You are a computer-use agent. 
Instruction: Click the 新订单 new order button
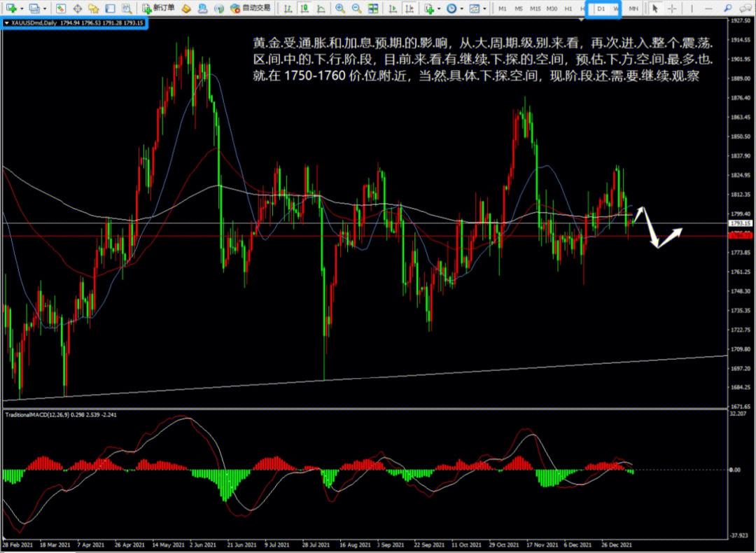(158, 8)
